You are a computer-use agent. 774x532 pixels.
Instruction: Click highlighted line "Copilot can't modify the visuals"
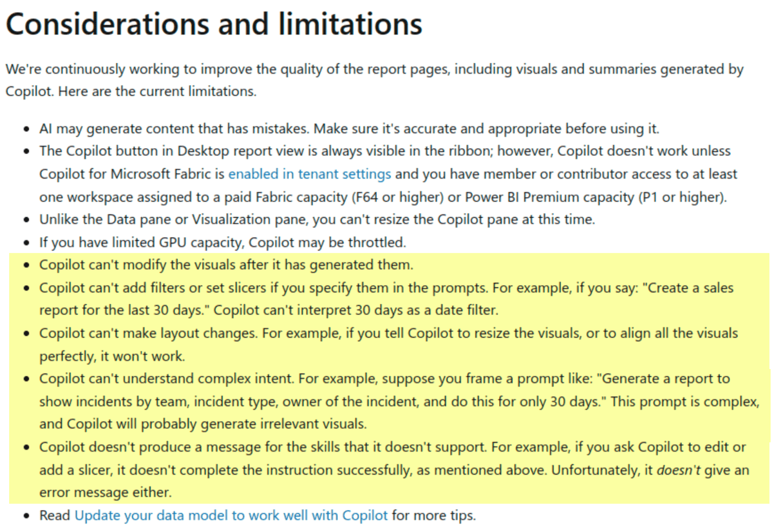(x=226, y=265)
